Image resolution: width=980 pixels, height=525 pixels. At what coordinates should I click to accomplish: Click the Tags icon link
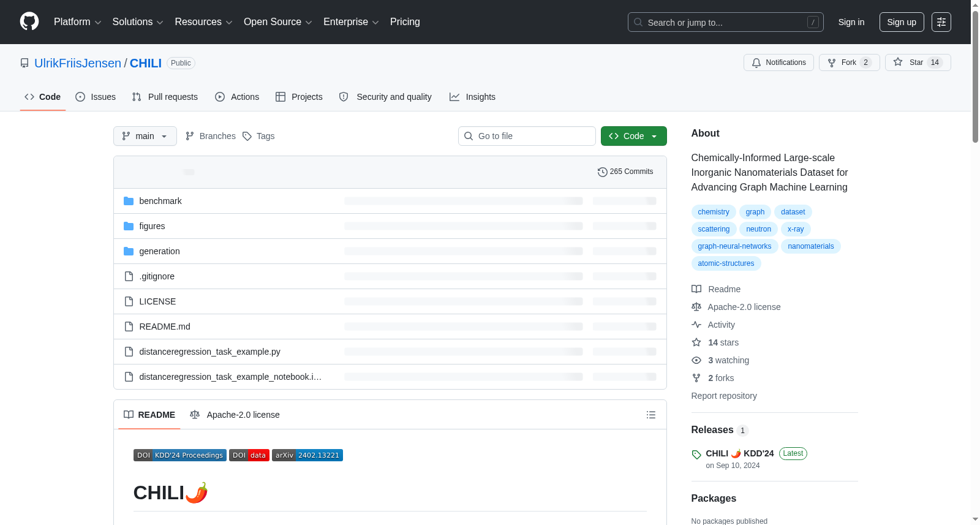(x=258, y=136)
